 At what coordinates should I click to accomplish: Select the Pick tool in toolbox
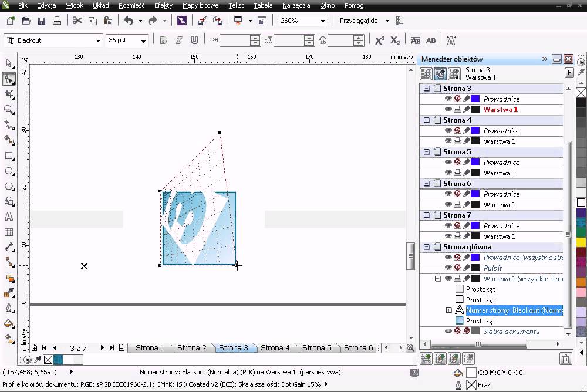click(9, 63)
